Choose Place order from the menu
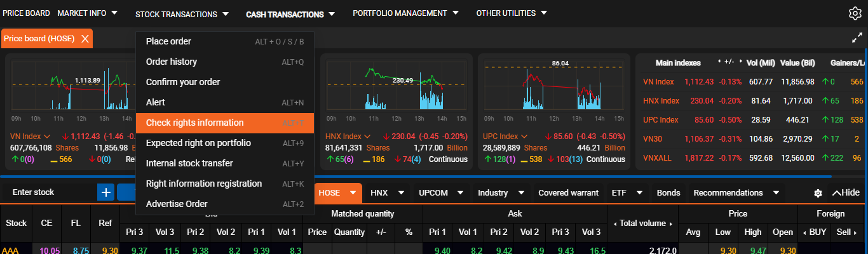Screen dimensions: 868x254 [168, 41]
